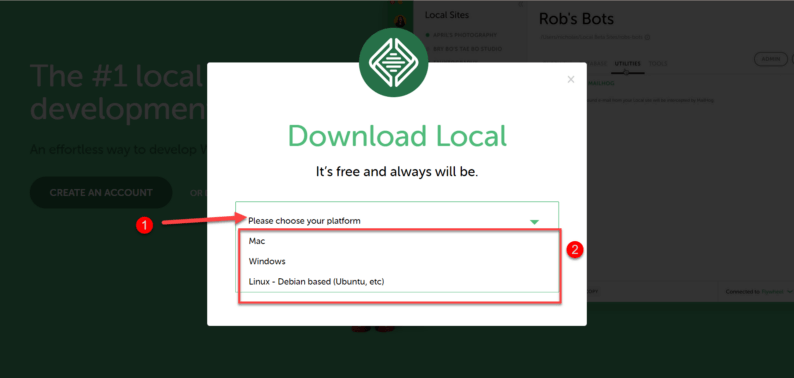Collapse the Local Sites panel chevron

coord(521,5)
